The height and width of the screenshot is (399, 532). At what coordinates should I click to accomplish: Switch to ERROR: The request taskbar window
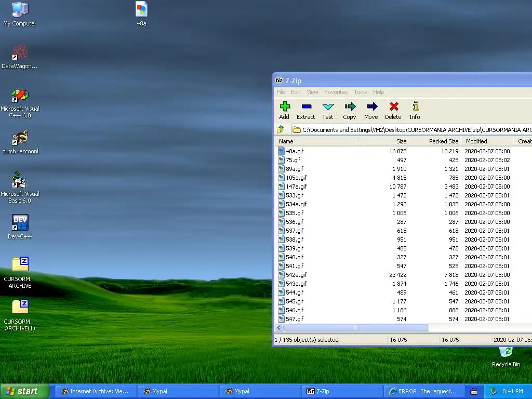click(x=424, y=391)
